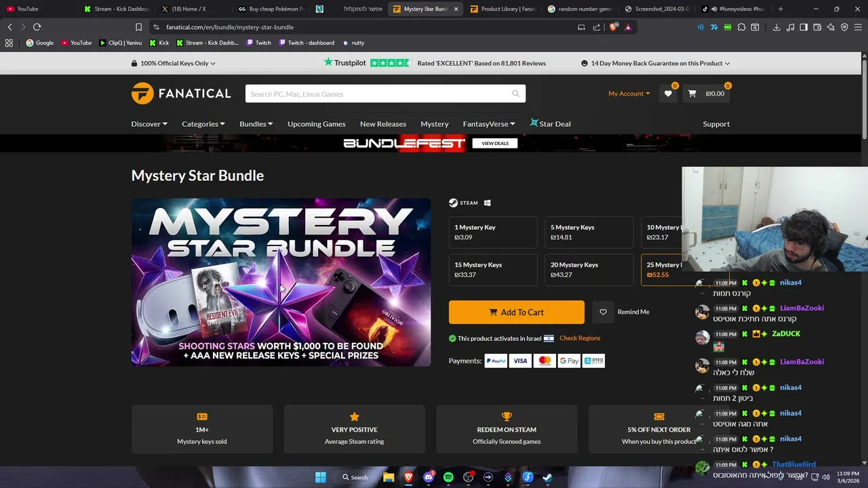Go back to previous page
This screenshot has height=488, width=868.
pos(9,27)
